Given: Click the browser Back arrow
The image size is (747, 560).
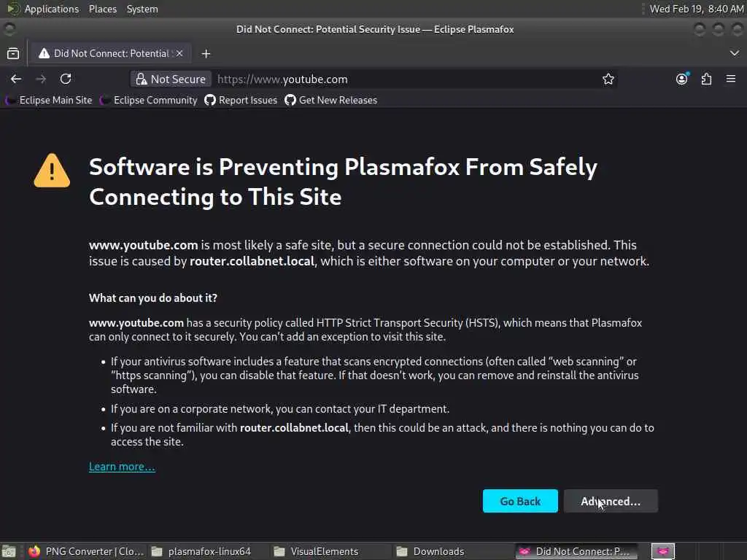Looking at the screenshot, I should tap(16, 79).
